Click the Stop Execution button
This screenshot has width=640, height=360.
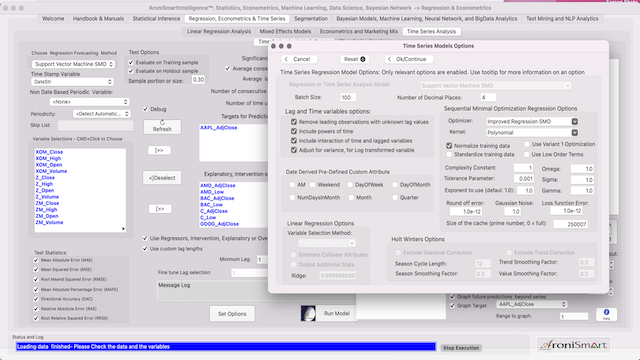pyautogui.click(x=461, y=348)
